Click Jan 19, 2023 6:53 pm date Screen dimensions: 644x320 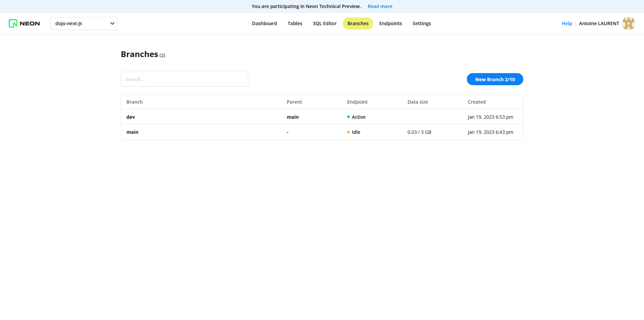[490, 117]
